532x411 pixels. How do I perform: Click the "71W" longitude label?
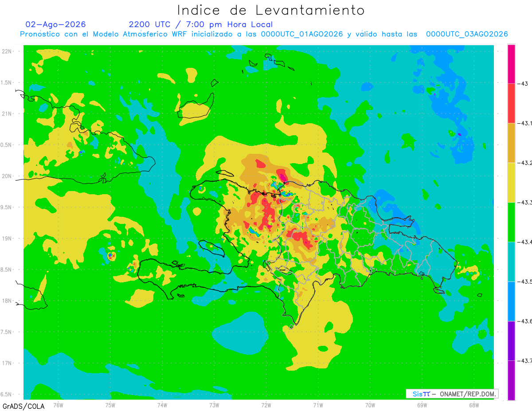(x=318, y=405)
